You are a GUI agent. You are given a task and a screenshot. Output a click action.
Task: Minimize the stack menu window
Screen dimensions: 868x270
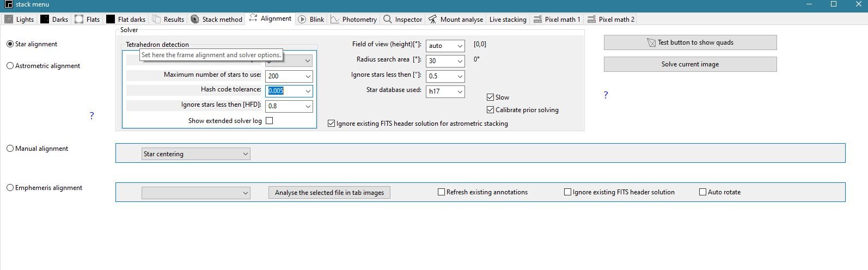coord(810,4)
